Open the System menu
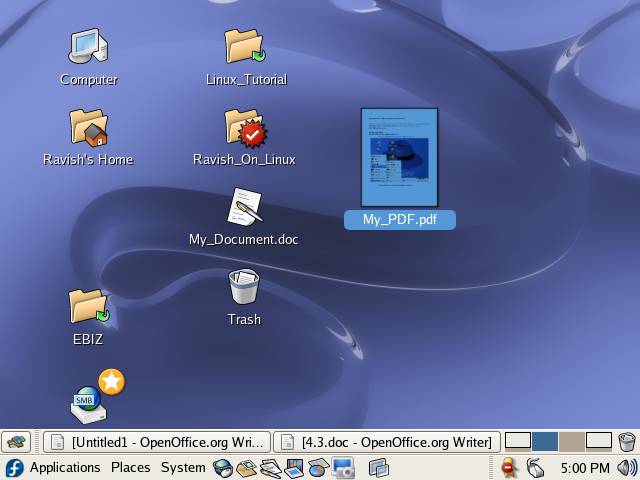 (x=183, y=467)
